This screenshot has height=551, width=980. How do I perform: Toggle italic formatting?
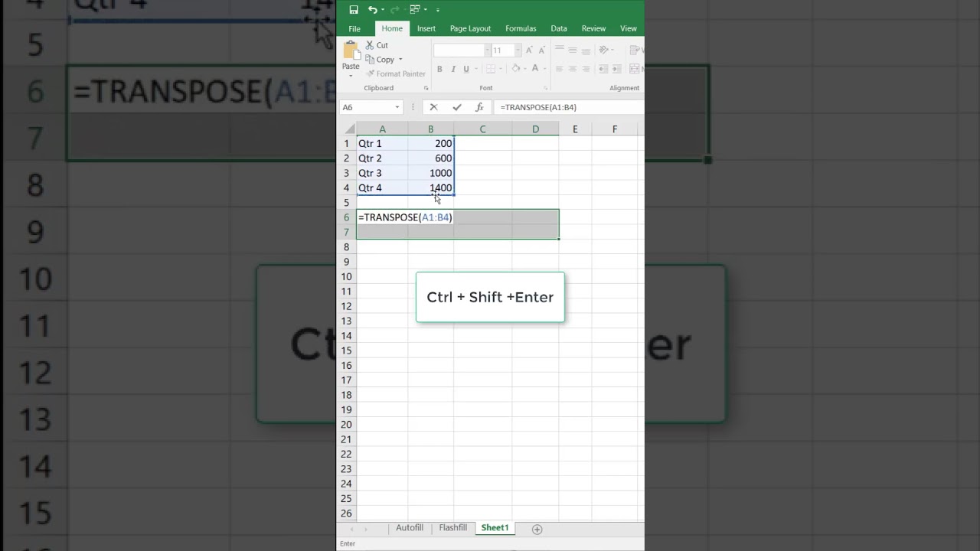tap(453, 69)
